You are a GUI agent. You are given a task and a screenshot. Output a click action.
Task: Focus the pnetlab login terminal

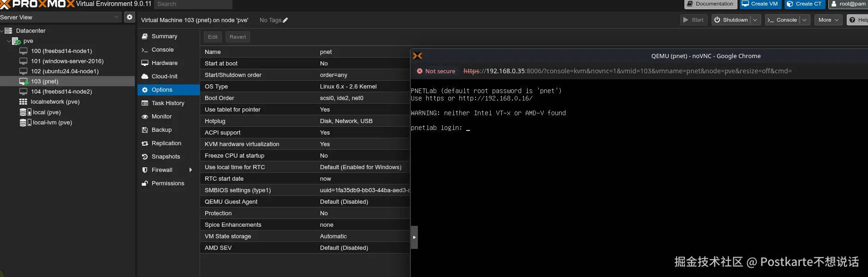click(x=639, y=178)
